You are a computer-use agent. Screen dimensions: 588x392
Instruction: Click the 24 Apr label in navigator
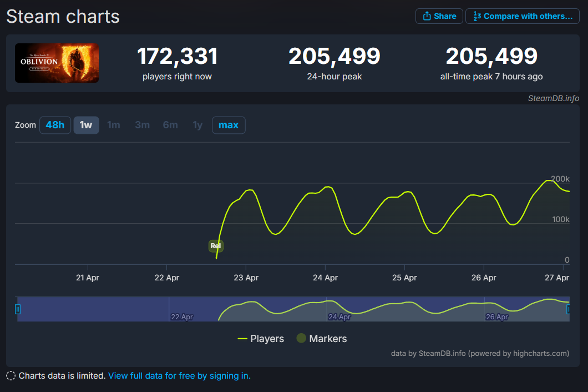coord(339,317)
